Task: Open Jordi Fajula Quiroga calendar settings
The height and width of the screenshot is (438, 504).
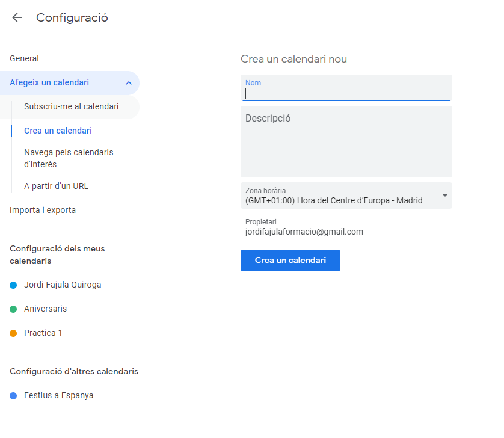Action: coord(63,285)
